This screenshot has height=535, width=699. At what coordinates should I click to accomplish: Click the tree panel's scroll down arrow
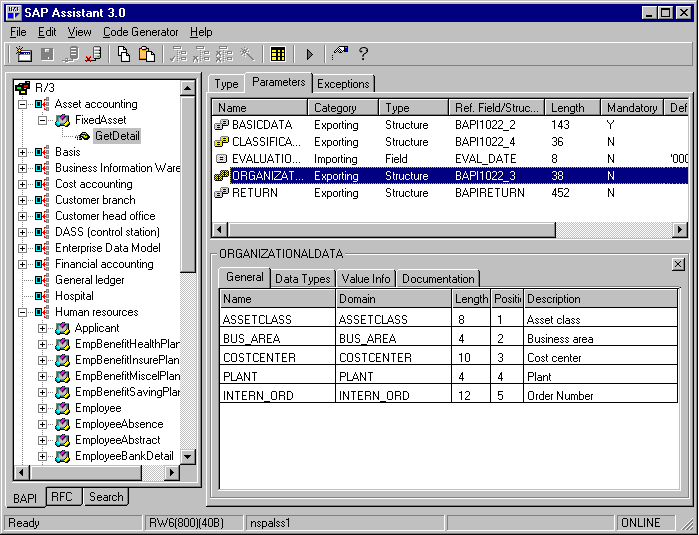[x=188, y=456]
